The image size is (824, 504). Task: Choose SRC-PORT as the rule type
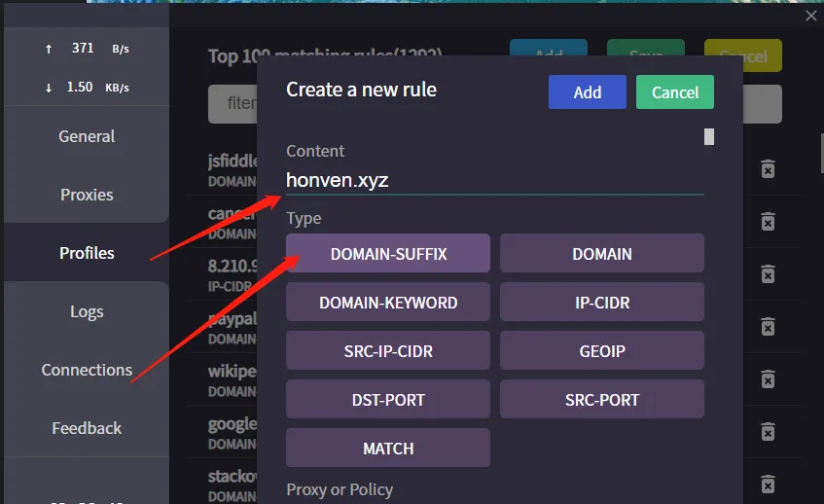(601, 400)
